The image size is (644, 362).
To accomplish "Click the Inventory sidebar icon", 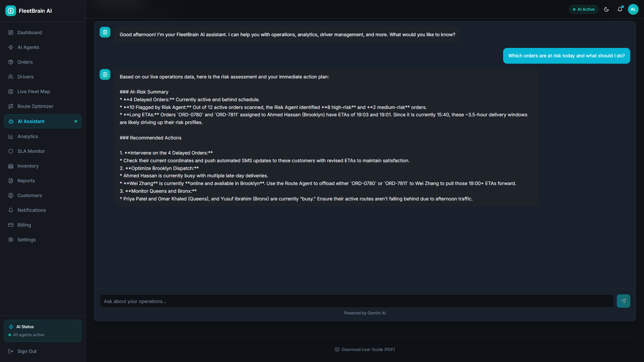I will [11, 166].
